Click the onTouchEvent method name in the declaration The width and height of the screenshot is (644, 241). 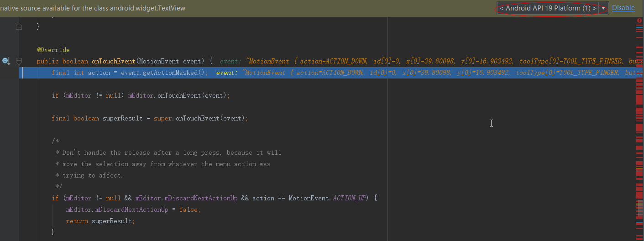point(114,61)
